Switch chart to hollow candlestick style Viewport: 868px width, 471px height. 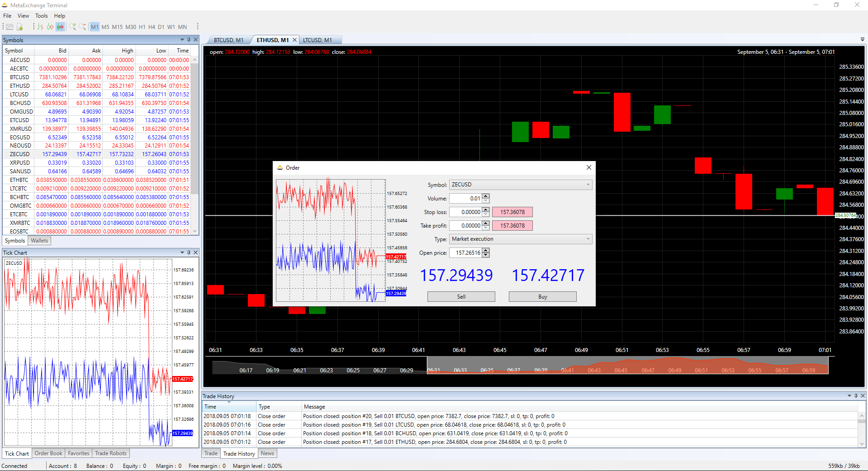(50, 27)
